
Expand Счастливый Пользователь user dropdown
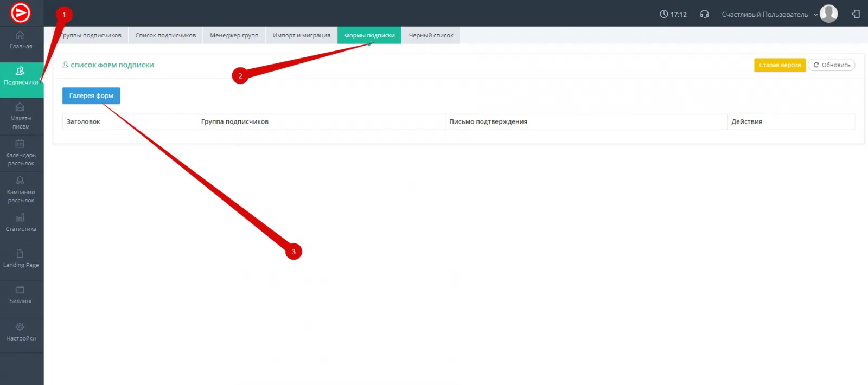tap(769, 15)
